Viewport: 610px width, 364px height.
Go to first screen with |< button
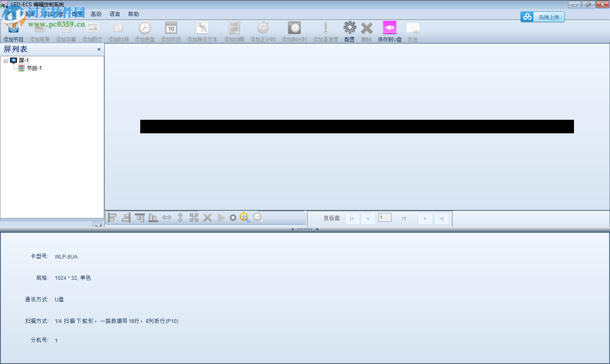pyautogui.click(x=352, y=218)
